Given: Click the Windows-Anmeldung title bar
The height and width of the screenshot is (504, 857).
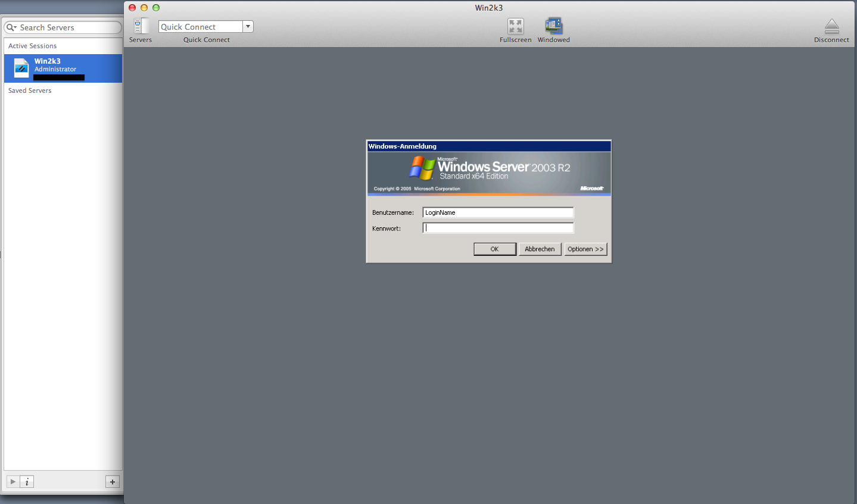Looking at the screenshot, I should [x=489, y=146].
